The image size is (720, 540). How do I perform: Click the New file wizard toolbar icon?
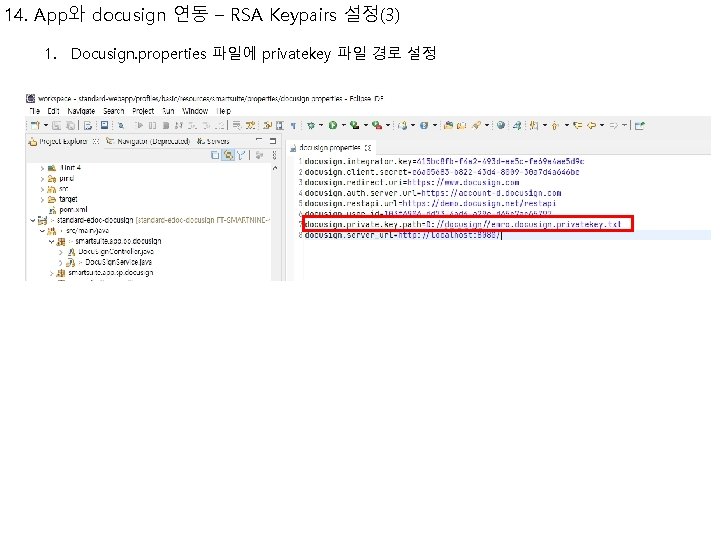click(35, 125)
